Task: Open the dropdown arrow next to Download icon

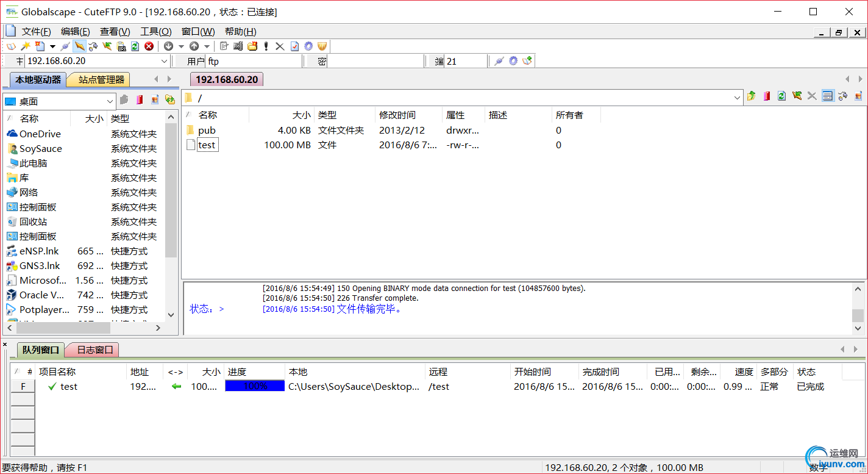Action: (181, 46)
